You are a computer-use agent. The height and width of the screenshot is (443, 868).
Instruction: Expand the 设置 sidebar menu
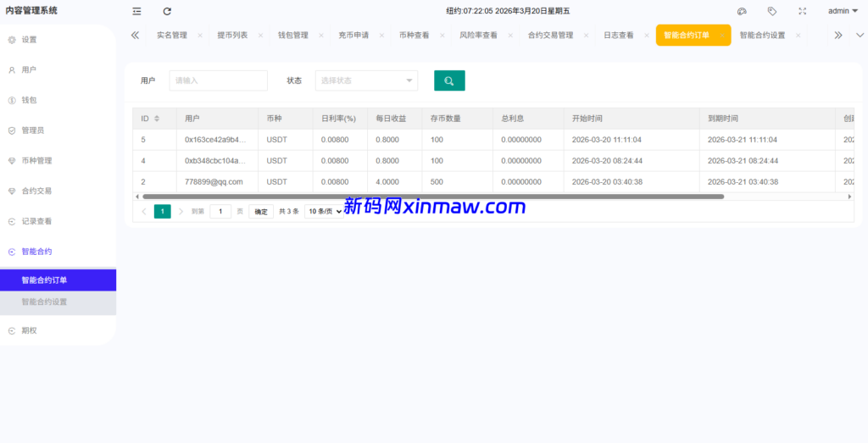click(58, 40)
